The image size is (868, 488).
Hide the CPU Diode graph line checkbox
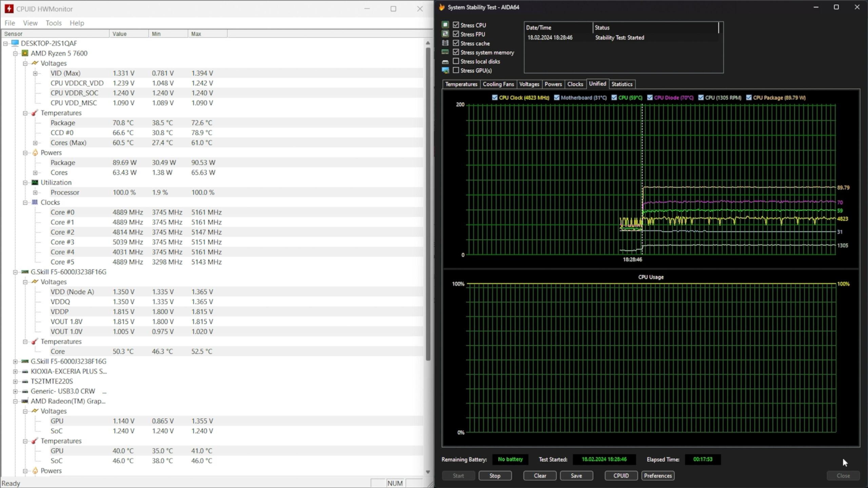(x=650, y=98)
